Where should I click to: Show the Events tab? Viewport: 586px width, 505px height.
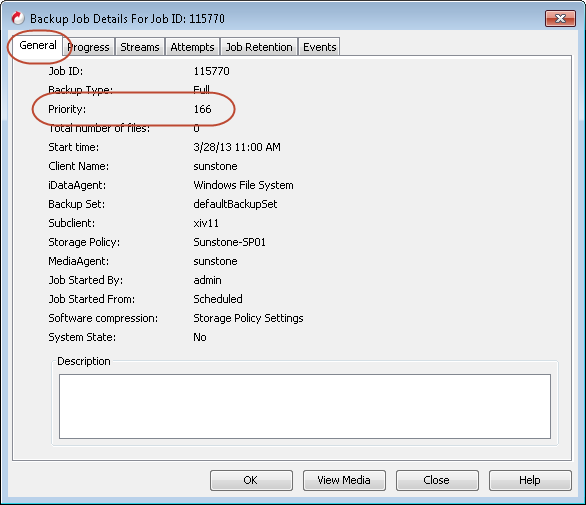(x=320, y=47)
